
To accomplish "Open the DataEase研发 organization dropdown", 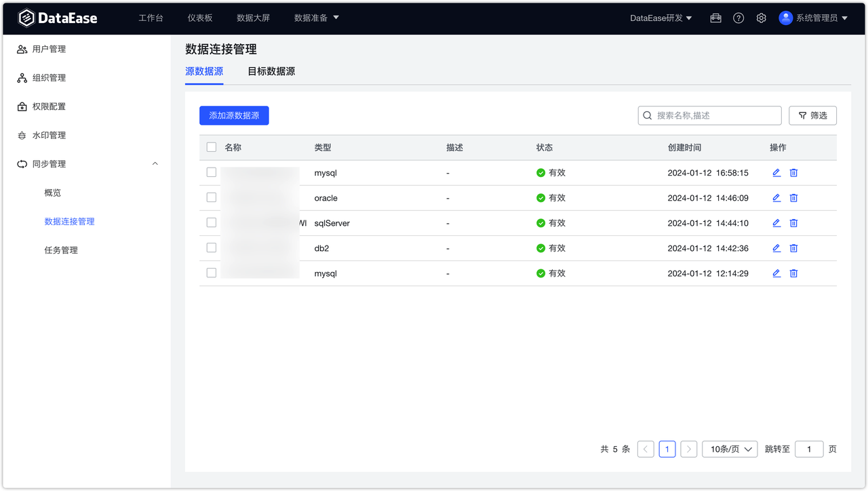I will [x=661, y=18].
